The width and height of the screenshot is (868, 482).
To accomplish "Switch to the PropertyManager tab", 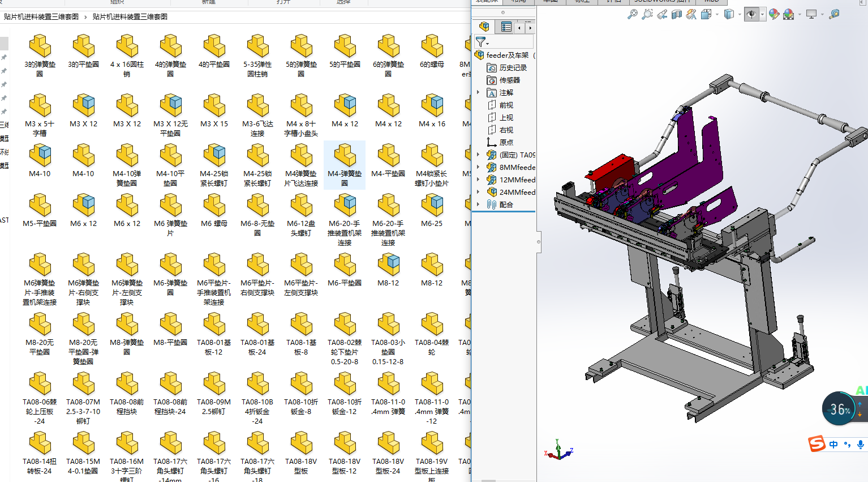I will tap(506, 27).
